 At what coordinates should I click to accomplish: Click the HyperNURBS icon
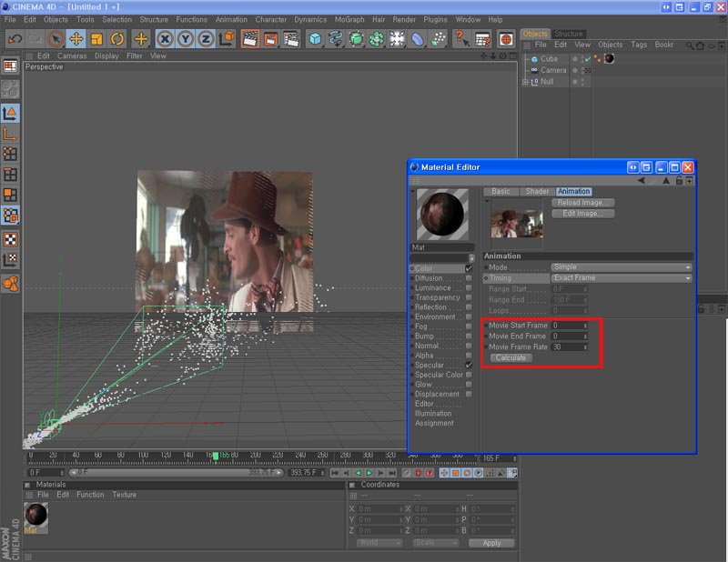[x=356, y=39]
